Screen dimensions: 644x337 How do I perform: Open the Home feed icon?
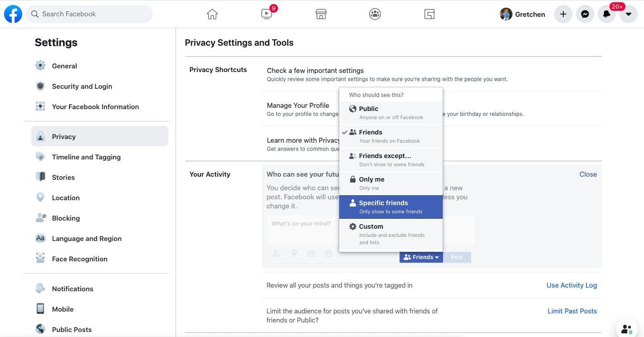(x=212, y=14)
